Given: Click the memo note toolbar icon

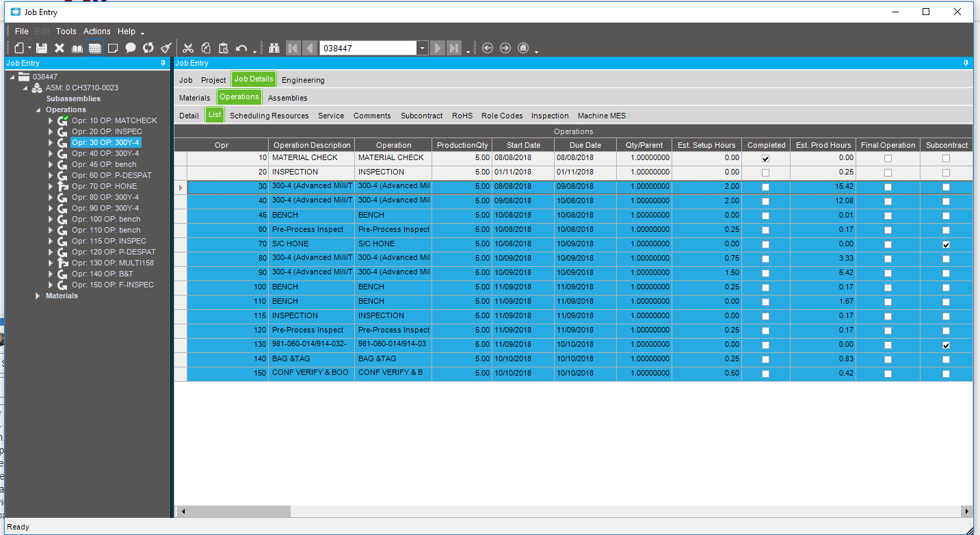Looking at the screenshot, I should 113,48.
